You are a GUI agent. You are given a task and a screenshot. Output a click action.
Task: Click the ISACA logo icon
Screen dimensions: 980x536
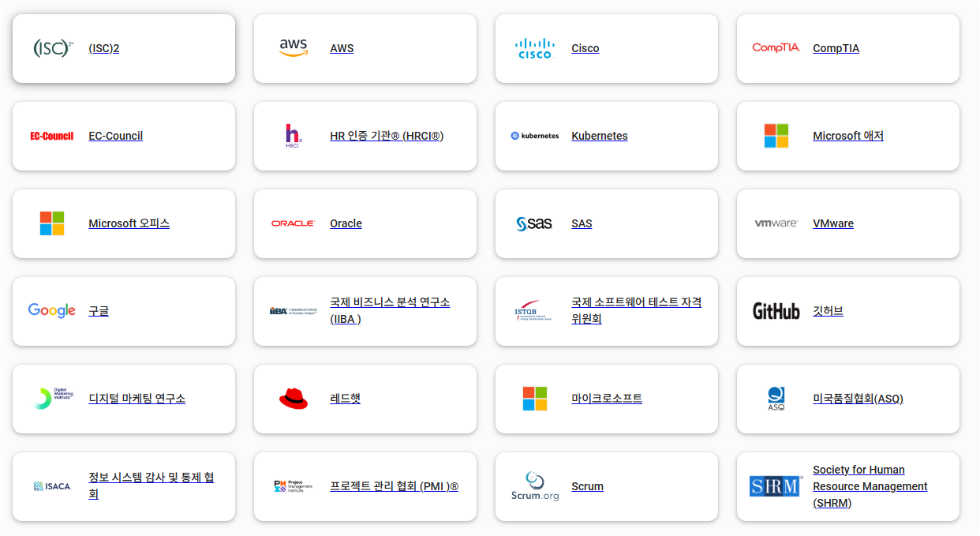(x=52, y=486)
